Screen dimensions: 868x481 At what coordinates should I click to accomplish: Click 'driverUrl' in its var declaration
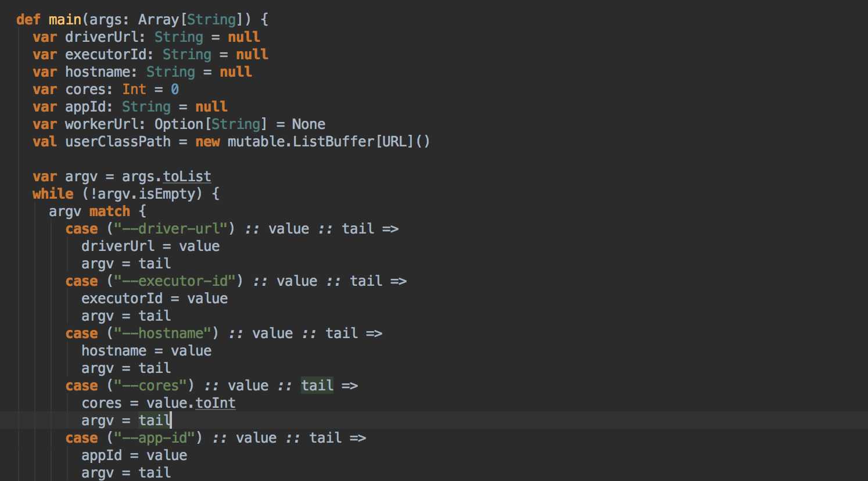102,37
